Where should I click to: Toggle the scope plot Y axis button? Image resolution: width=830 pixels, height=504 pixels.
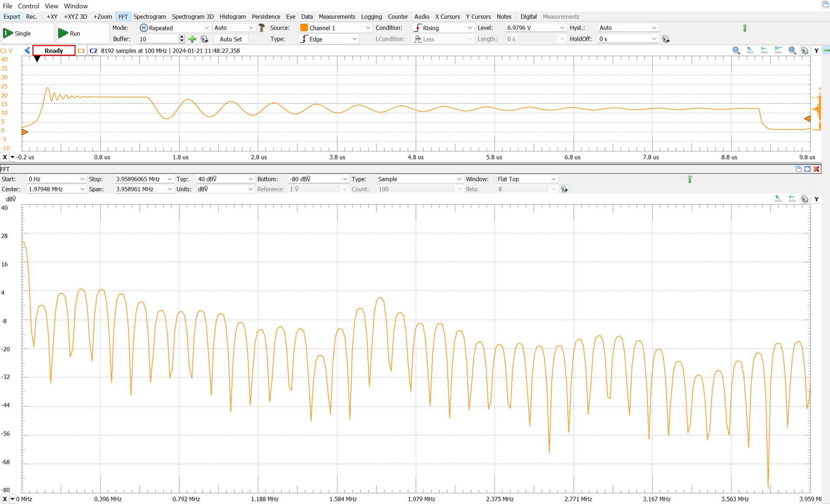817,51
